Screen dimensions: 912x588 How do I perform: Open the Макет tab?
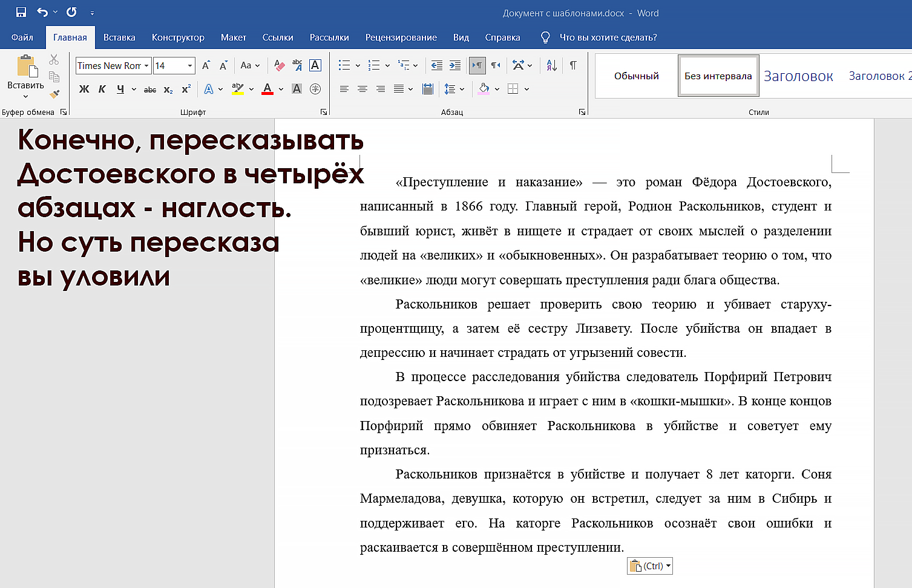point(234,38)
